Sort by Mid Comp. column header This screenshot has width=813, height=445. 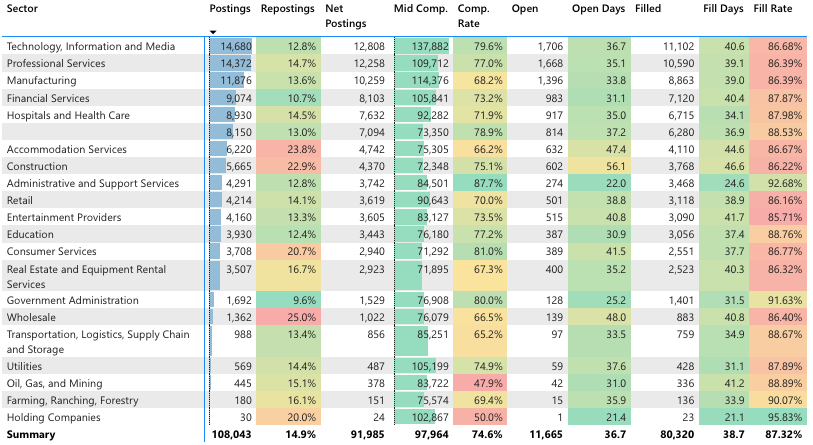(x=421, y=9)
